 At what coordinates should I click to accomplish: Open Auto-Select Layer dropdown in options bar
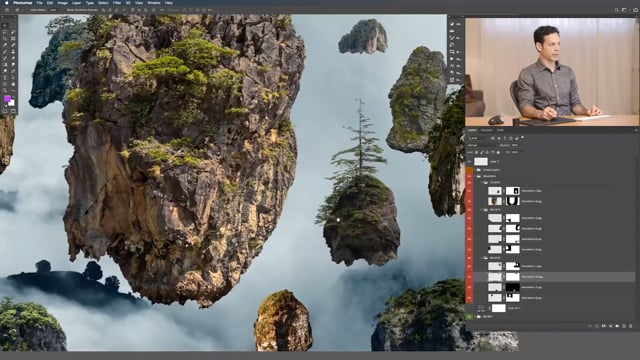click(54, 10)
